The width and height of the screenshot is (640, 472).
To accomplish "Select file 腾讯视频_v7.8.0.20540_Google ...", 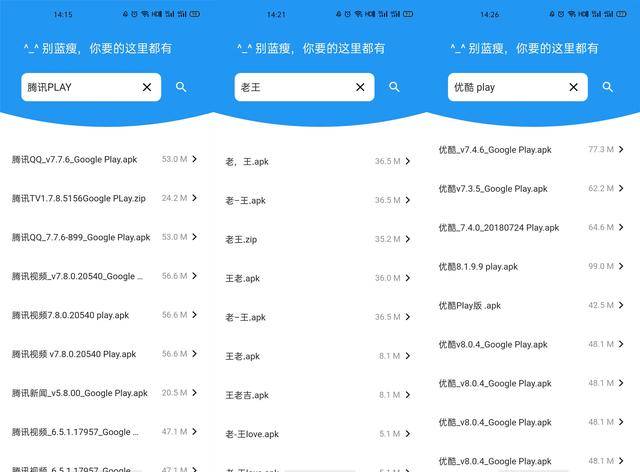I will [x=77, y=276].
